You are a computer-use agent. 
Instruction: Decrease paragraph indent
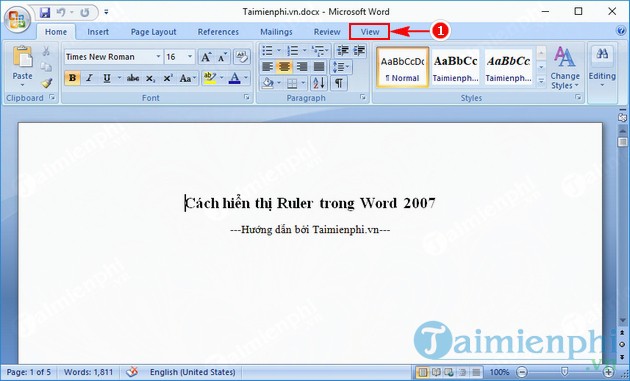(343, 51)
